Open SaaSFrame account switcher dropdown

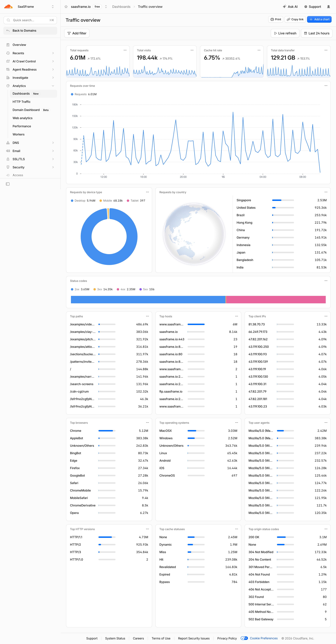click(53, 7)
